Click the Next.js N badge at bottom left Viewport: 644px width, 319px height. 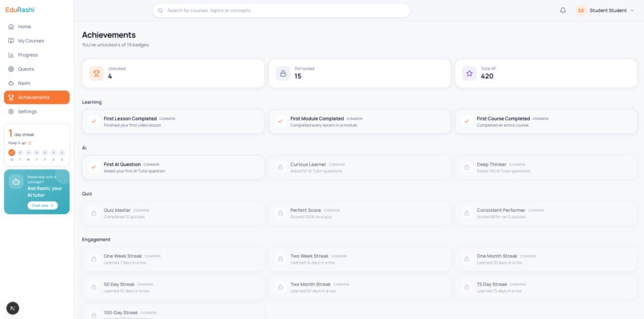(13, 309)
